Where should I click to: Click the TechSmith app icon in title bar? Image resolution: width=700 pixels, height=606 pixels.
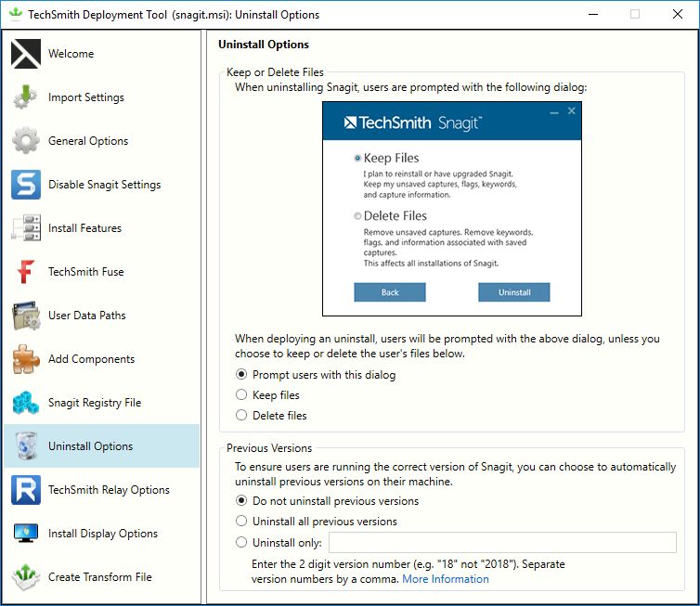16,14
